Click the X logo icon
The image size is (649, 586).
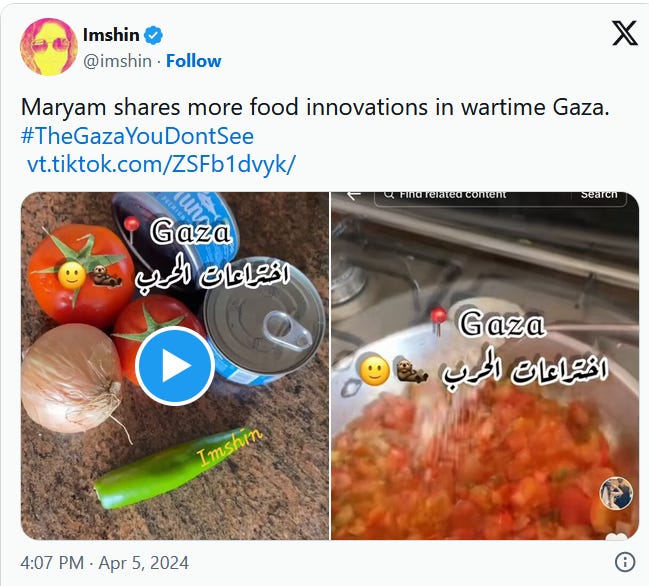[x=625, y=34]
